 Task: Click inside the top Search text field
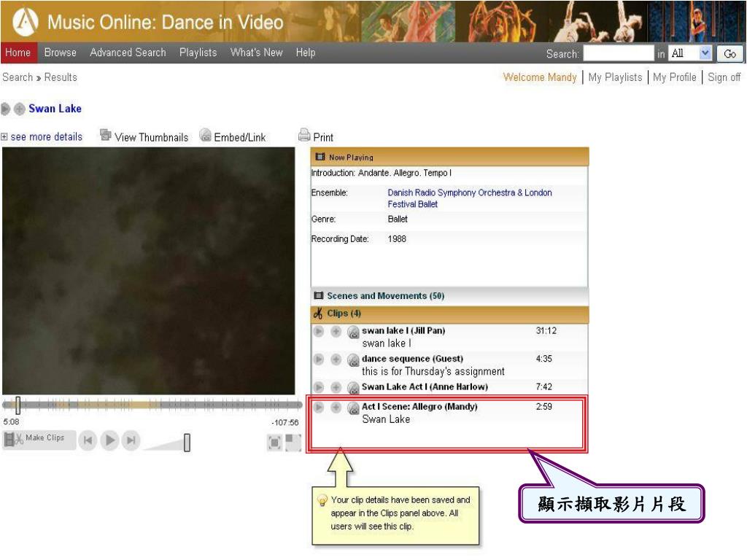point(619,53)
